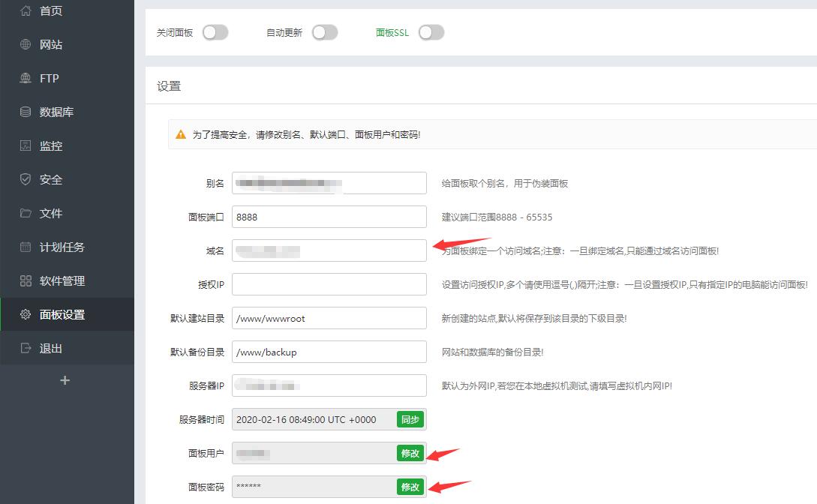Viewport: 817px width, 504px height.
Task: Click the 服务器IP input field
Action: click(329, 385)
